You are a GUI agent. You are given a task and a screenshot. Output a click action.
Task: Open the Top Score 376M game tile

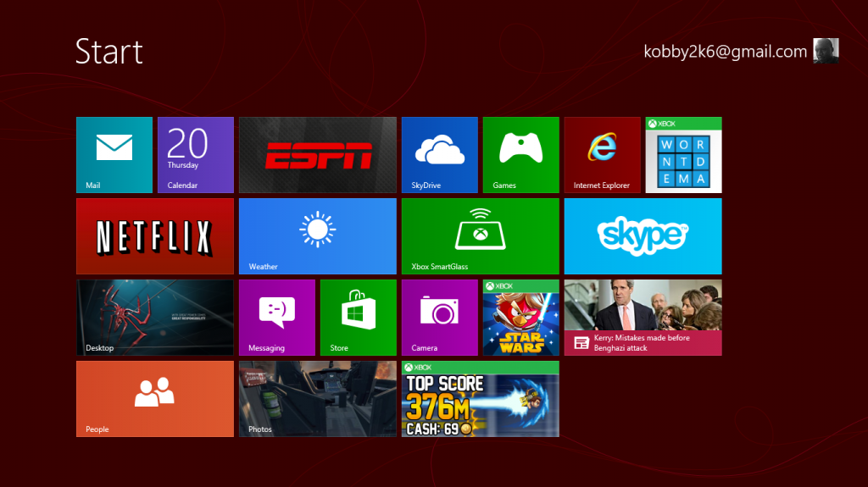(481, 399)
